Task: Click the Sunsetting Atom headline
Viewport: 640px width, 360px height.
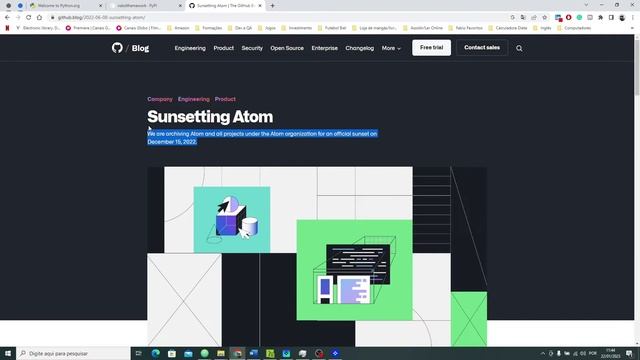Action: (210, 117)
